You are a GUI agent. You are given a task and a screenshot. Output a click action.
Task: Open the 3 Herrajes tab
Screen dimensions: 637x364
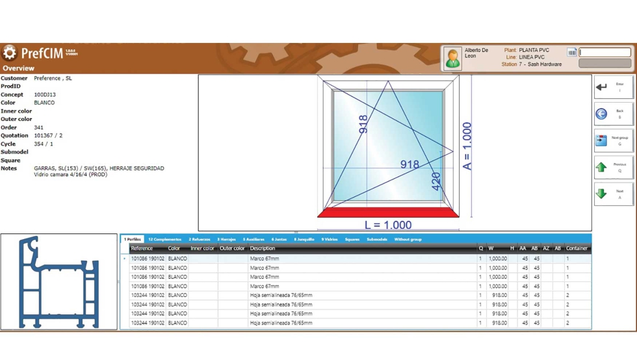(x=226, y=239)
